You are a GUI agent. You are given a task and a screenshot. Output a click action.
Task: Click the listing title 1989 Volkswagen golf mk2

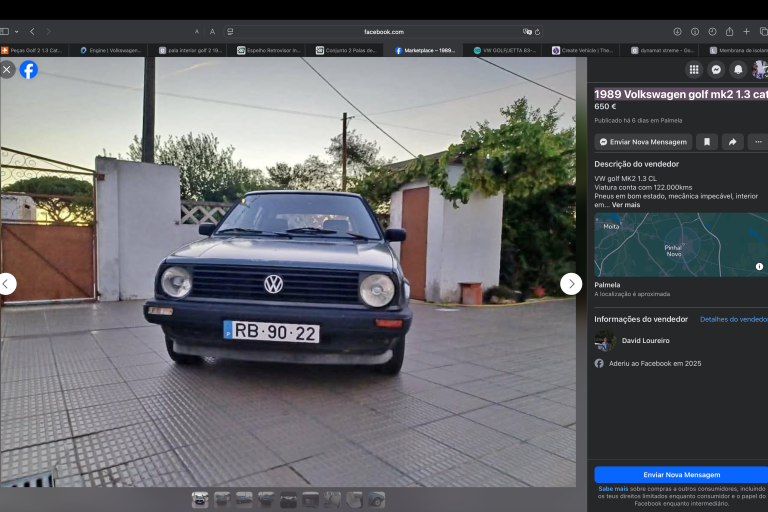pyautogui.click(x=681, y=94)
